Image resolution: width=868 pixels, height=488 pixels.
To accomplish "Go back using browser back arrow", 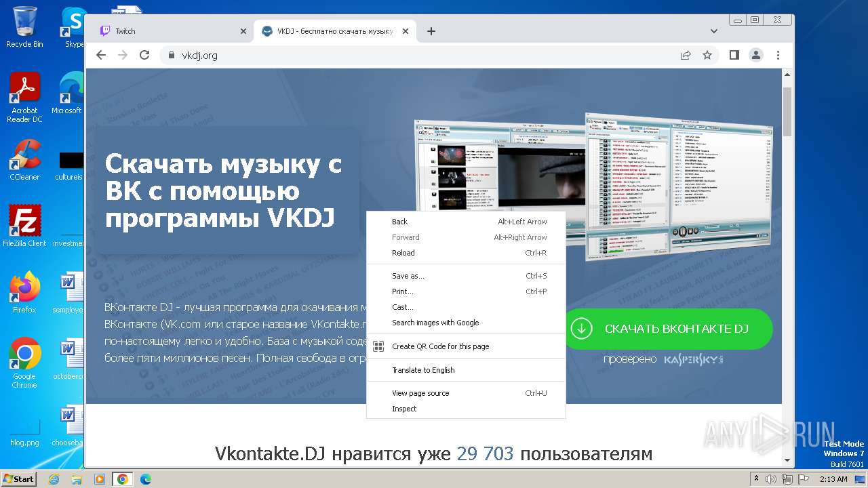I will 101,55.
